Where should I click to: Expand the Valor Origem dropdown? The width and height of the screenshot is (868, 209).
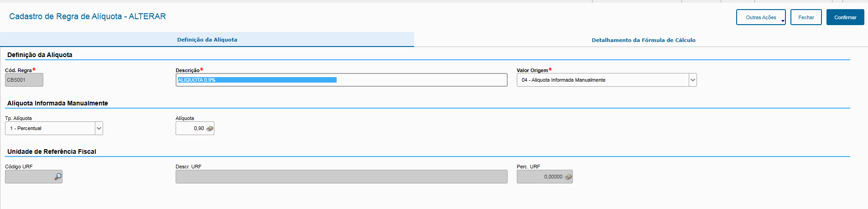coord(692,80)
